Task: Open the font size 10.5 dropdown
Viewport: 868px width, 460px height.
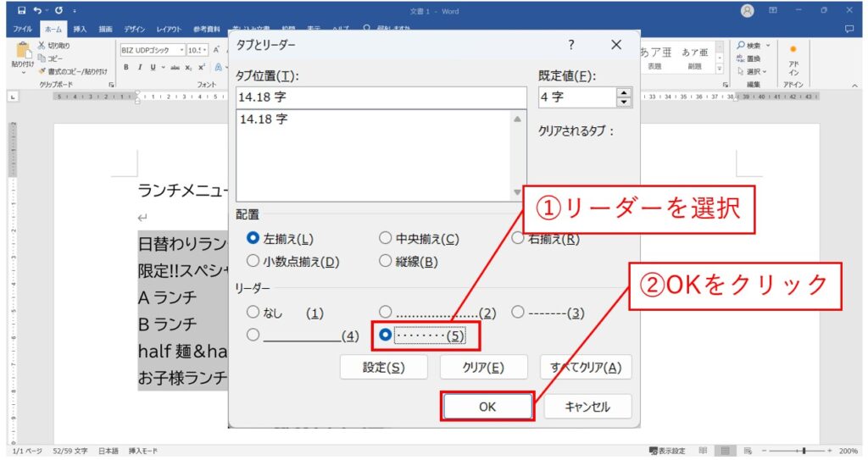Action: pyautogui.click(x=205, y=50)
